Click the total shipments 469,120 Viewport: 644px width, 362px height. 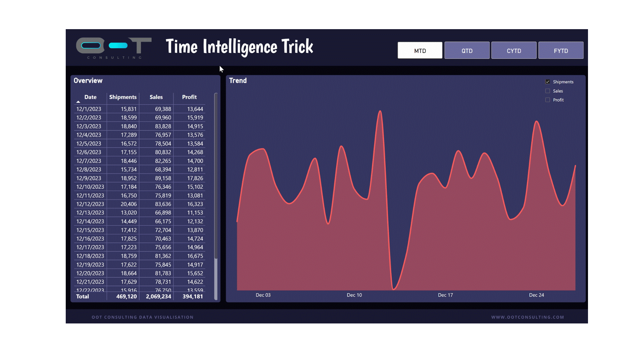126,297
